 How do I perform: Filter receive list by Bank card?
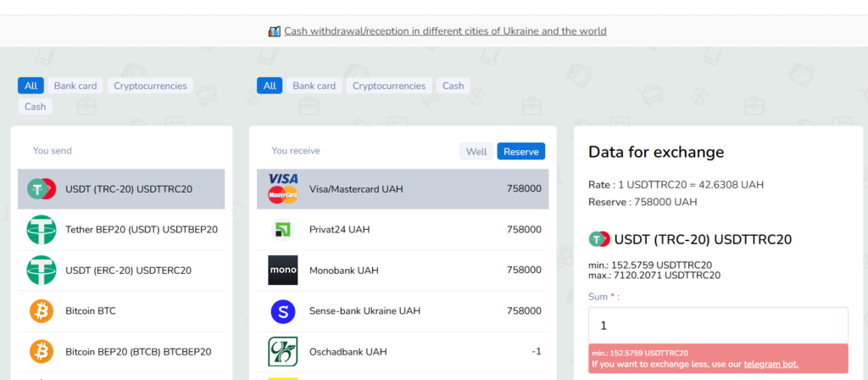314,86
